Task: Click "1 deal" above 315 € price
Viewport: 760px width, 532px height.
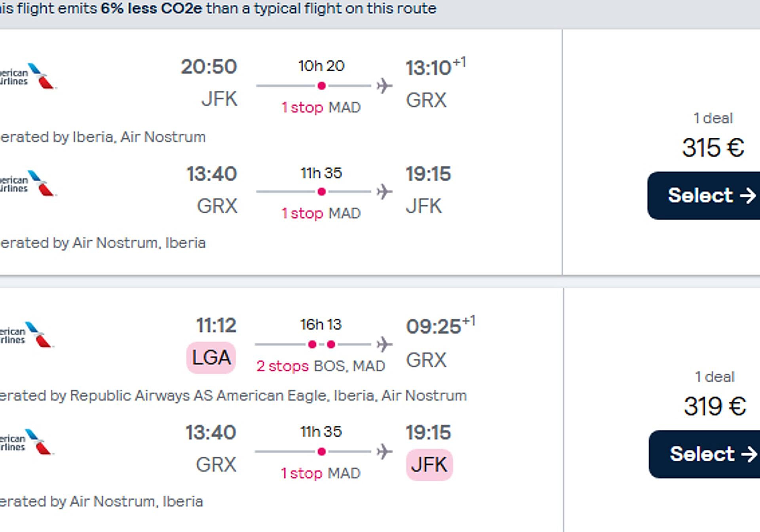Action: click(713, 118)
